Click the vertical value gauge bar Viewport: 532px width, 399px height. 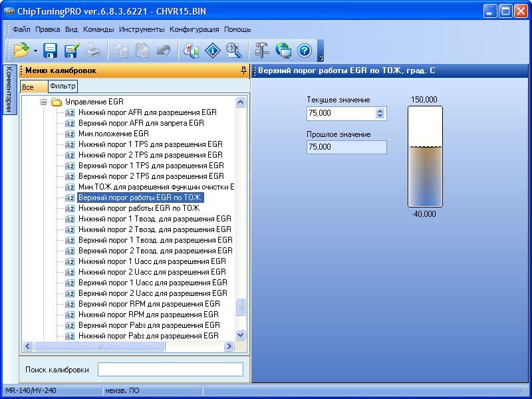425,156
